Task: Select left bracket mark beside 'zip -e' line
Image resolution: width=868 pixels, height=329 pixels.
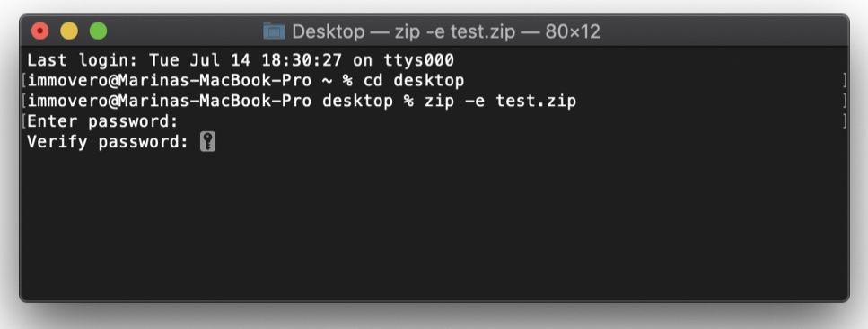Action: (24, 101)
